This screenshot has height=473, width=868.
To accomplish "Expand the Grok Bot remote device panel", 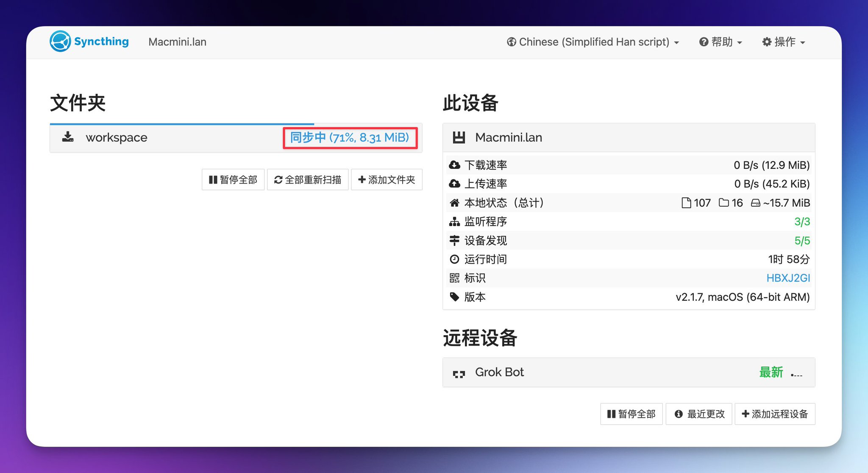I will click(629, 372).
